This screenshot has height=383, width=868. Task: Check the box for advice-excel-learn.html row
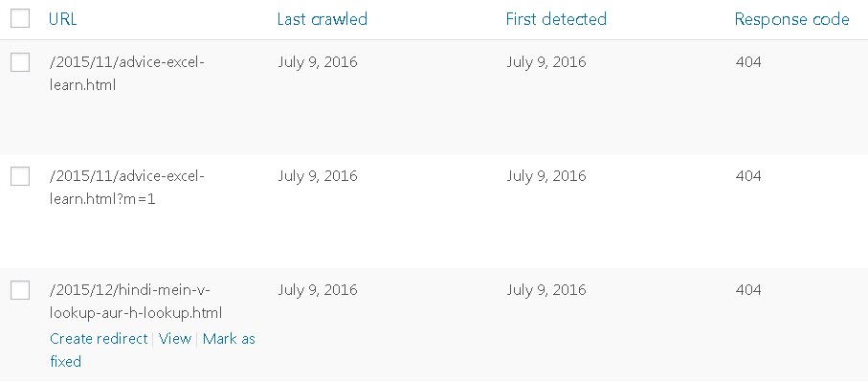(x=20, y=63)
